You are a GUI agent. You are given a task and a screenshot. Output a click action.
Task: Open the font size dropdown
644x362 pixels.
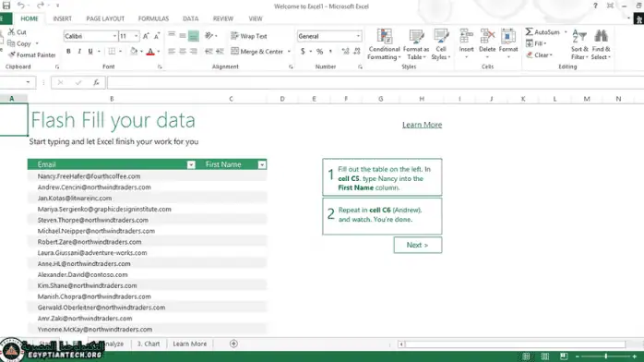click(136, 36)
